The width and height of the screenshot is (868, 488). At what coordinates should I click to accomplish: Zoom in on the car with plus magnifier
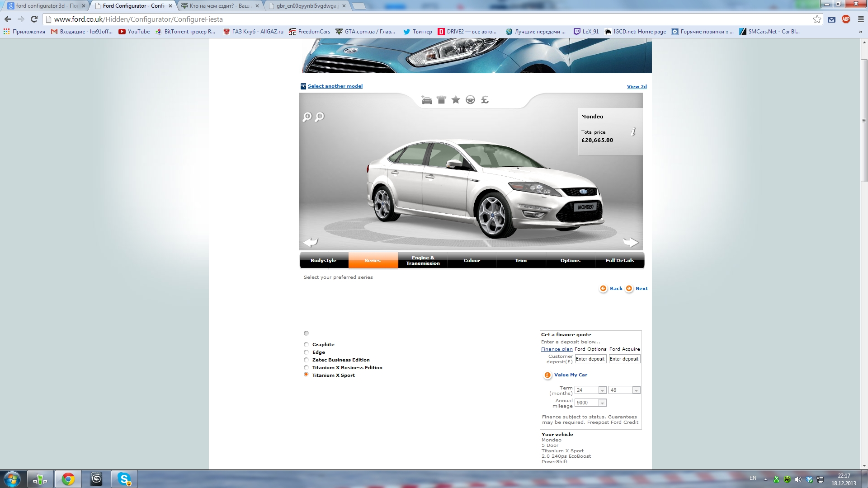pos(307,117)
